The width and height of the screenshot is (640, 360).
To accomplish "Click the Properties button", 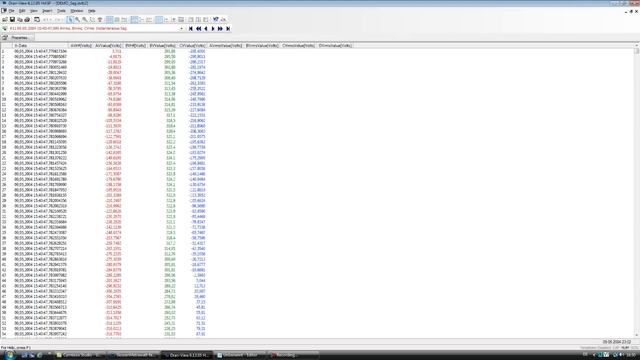I will [x=17, y=38].
